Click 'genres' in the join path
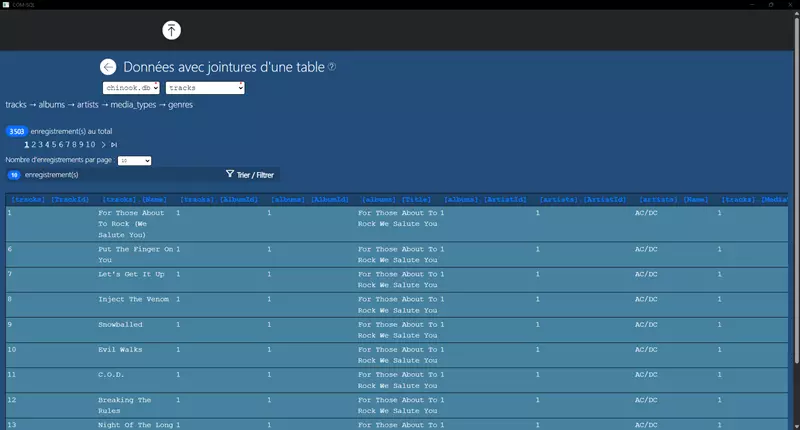The width and height of the screenshot is (800, 430). coord(180,105)
